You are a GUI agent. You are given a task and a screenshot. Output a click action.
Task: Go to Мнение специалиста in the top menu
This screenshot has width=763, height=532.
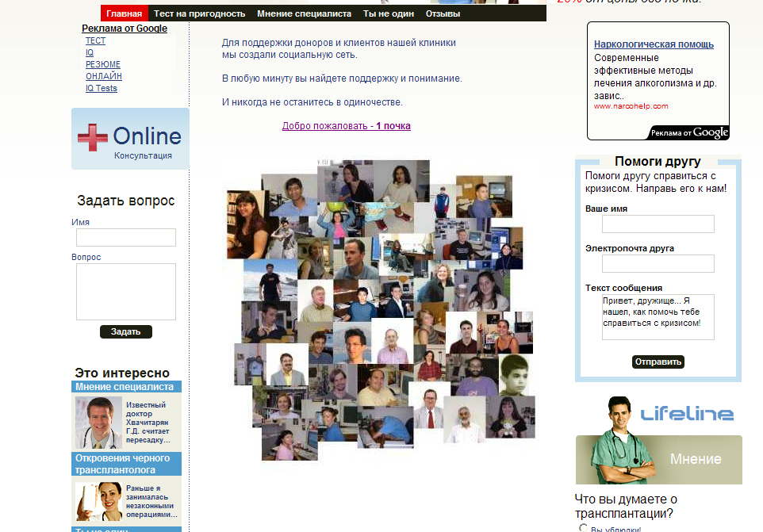pos(304,13)
